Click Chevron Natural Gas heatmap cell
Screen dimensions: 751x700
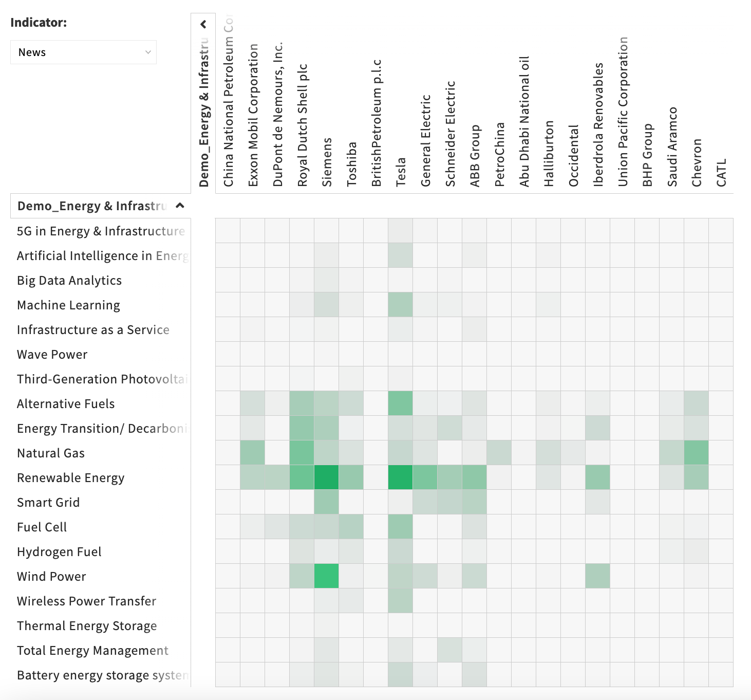tap(697, 453)
